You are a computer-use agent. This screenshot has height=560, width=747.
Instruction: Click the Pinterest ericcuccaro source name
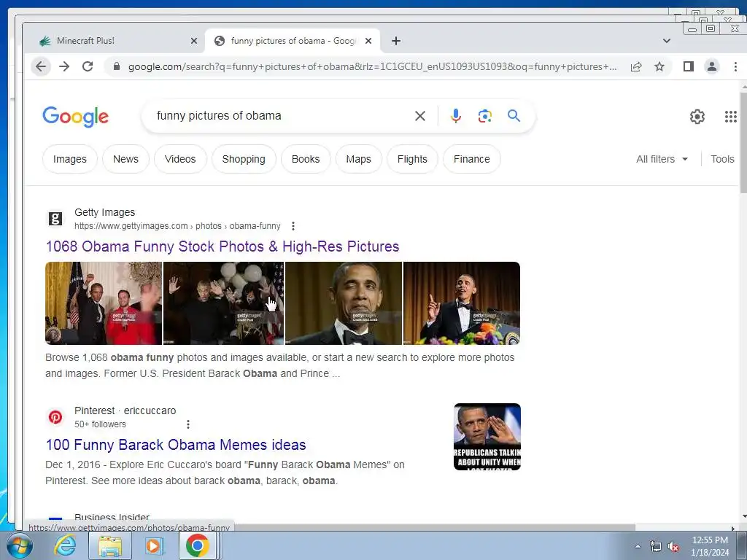125,411
